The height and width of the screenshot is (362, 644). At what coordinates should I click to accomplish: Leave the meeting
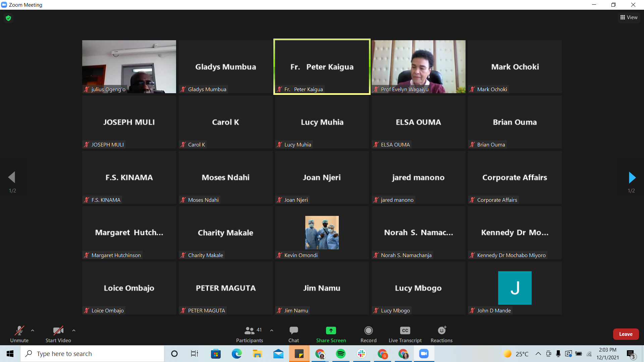click(626, 334)
